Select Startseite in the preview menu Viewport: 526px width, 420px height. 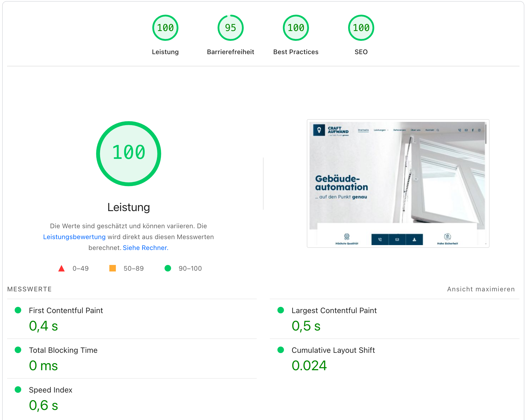click(x=363, y=130)
